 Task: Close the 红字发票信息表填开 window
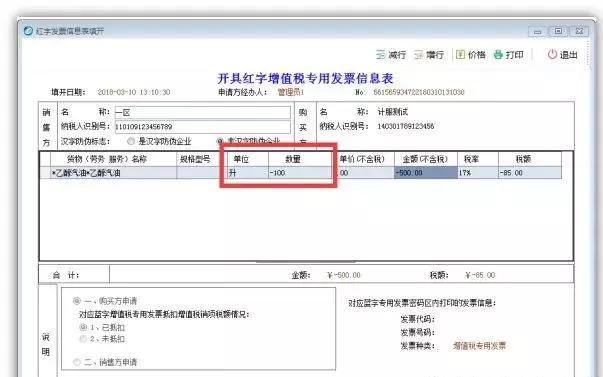579,31
